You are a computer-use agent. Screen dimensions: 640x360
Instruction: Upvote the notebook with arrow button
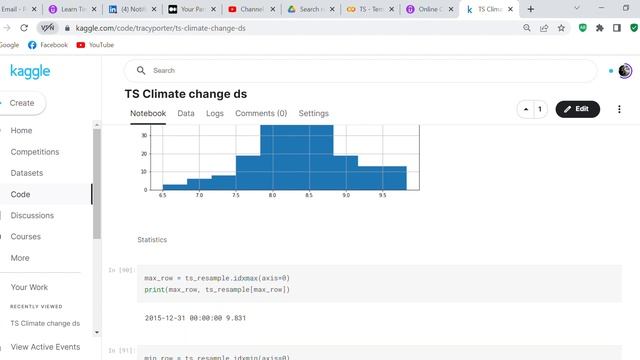(526, 109)
